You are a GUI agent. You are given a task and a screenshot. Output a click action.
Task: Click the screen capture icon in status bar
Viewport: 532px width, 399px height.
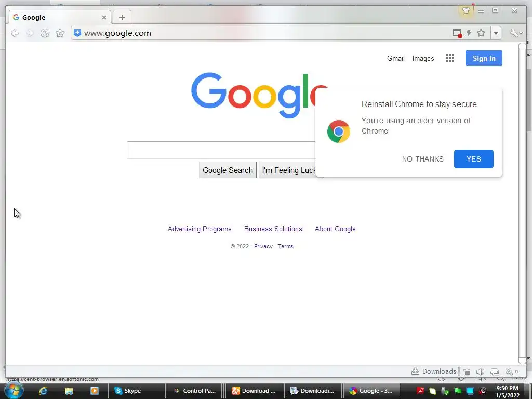(x=495, y=371)
